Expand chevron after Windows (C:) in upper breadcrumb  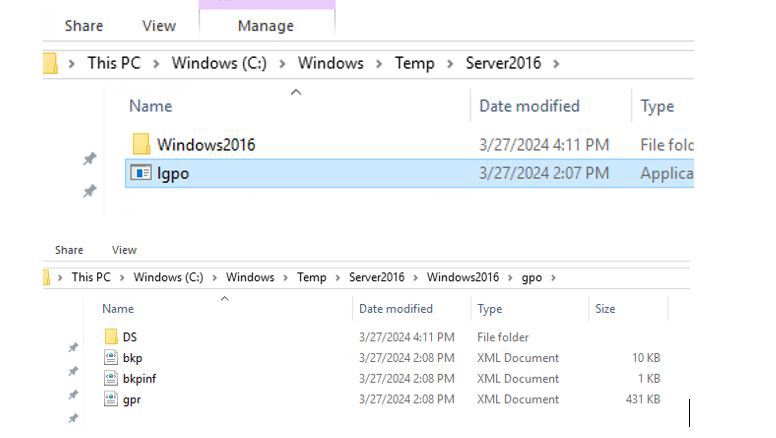(x=282, y=64)
